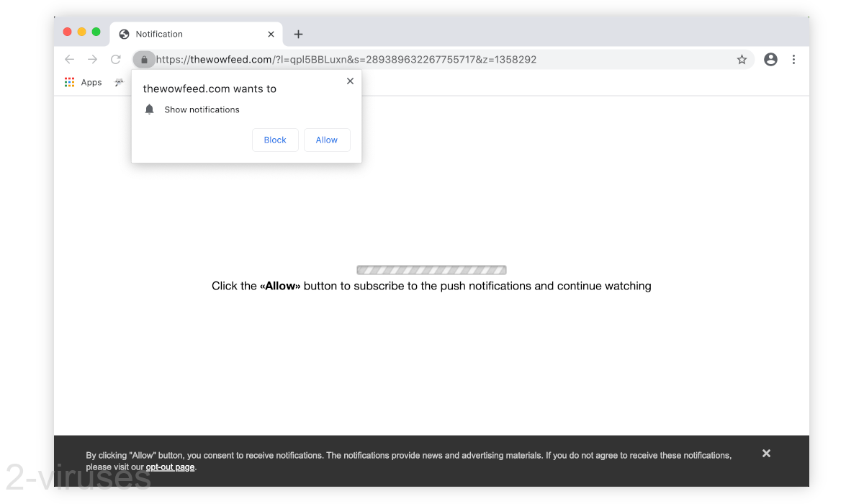Open the Apps grid icon in bookmarks bar

pos(69,82)
